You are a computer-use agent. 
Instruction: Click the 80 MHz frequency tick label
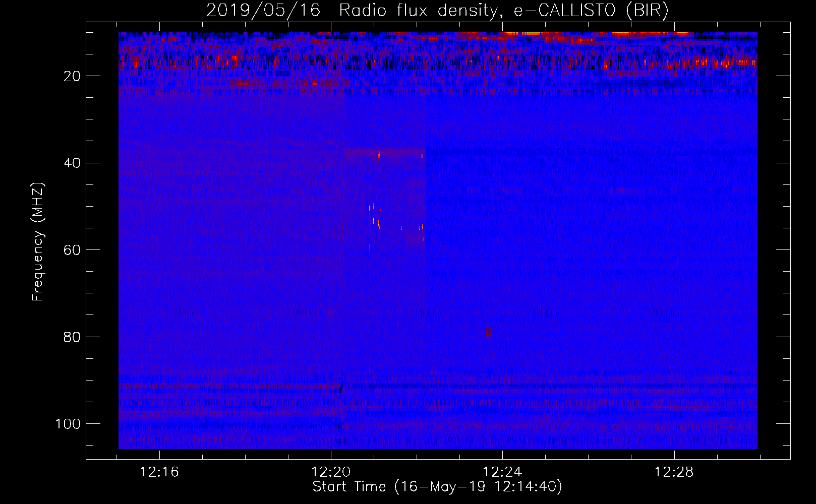pos(72,337)
